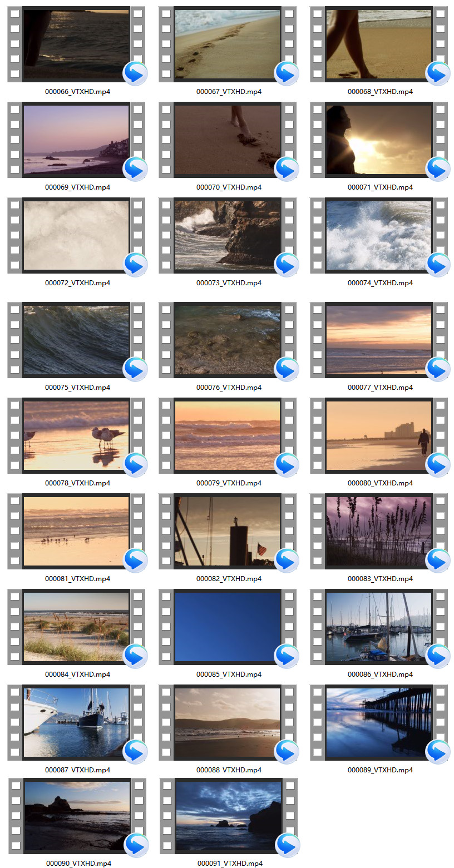Click the blue play badge on 000078_VTXHD.mp4
This screenshot has width=454, height=868.
(135, 465)
